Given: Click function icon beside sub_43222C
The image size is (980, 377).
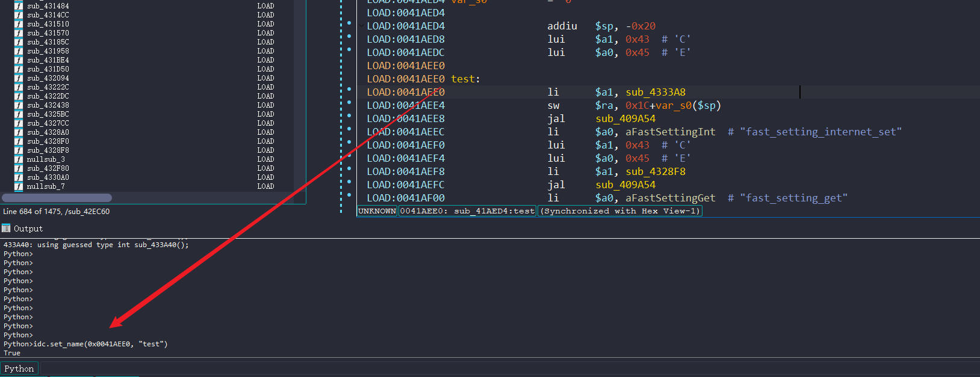Looking at the screenshot, I should click(19, 87).
